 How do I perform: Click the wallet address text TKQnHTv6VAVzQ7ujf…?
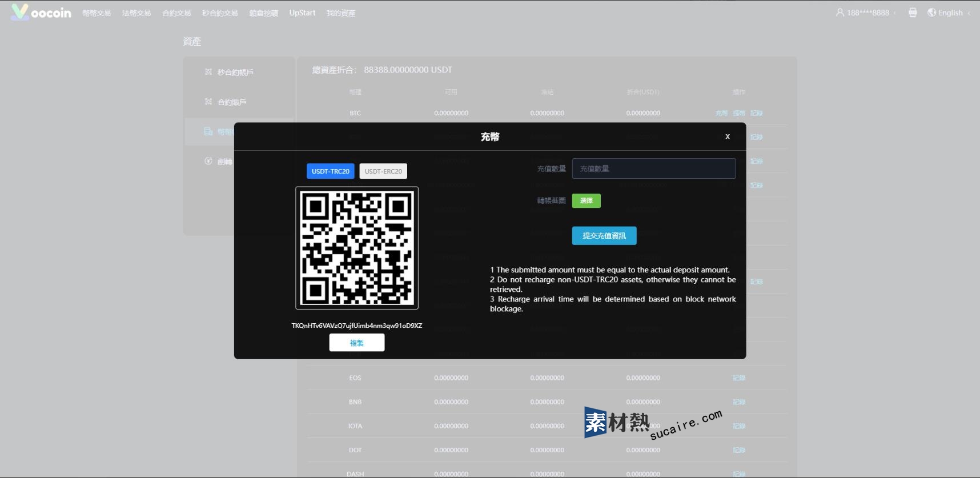point(357,326)
